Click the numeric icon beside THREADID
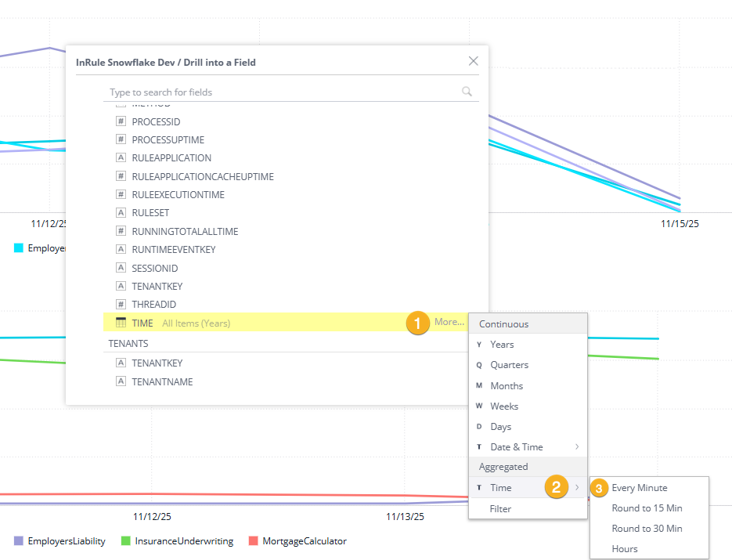 coord(121,304)
